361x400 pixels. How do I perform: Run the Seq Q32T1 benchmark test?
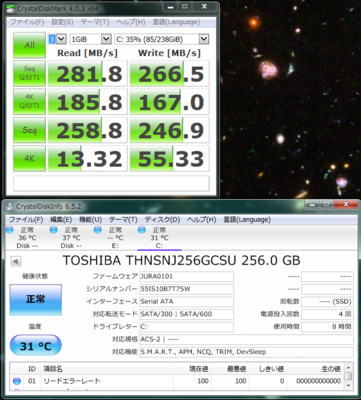pyautogui.click(x=29, y=73)
